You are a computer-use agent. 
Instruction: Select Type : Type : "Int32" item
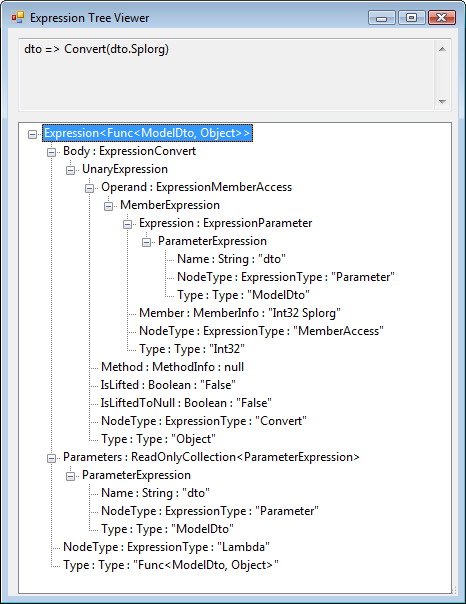pos(192,349)
